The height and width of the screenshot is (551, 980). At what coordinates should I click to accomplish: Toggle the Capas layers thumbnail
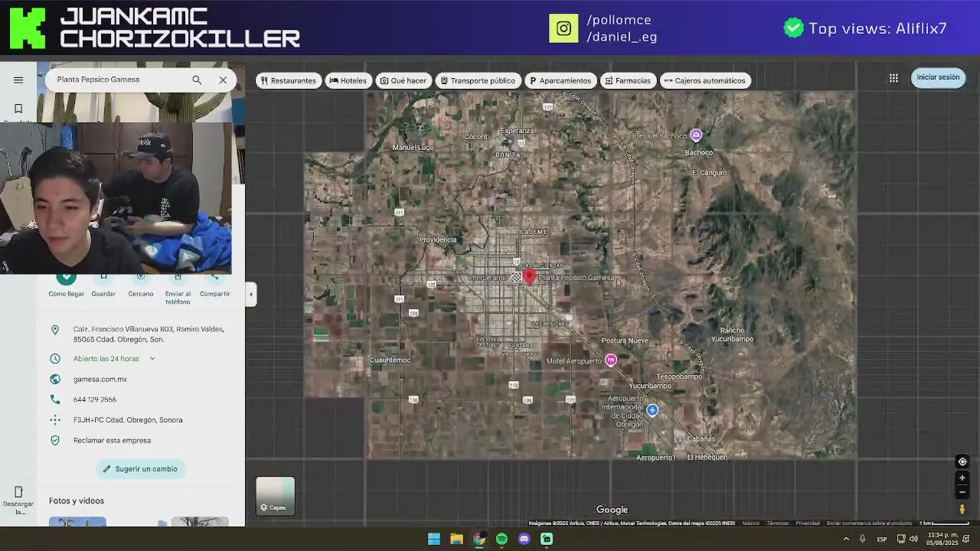pyautogui.click(x=275, y=496)
